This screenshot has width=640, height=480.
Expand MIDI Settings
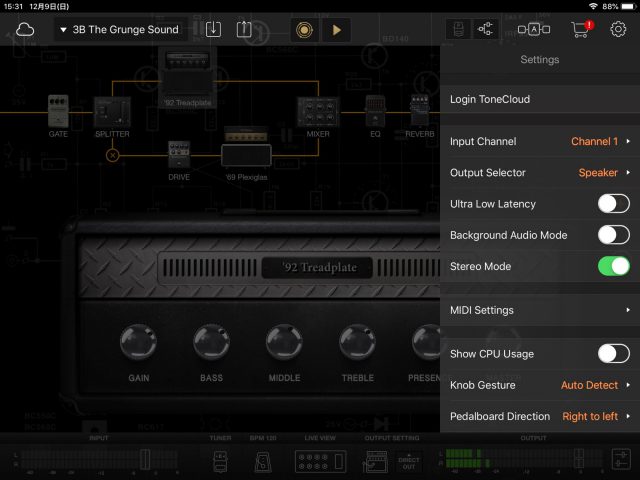coord(540,310)
